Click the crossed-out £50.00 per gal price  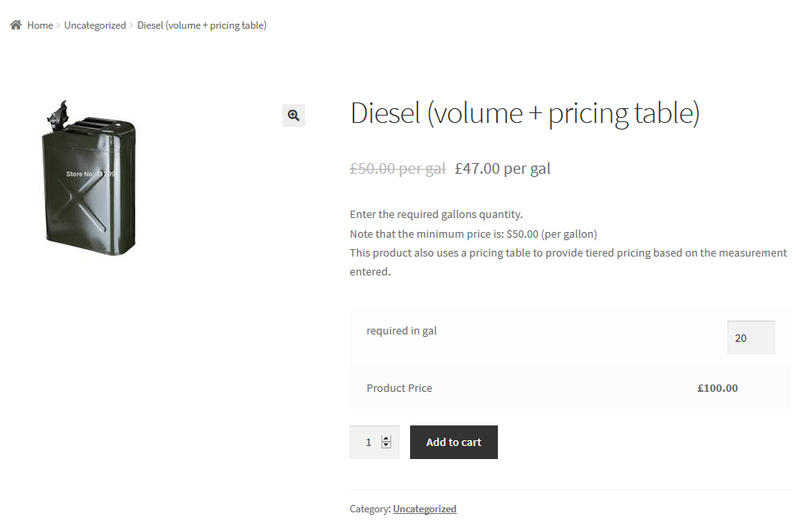tap(398, 169)
